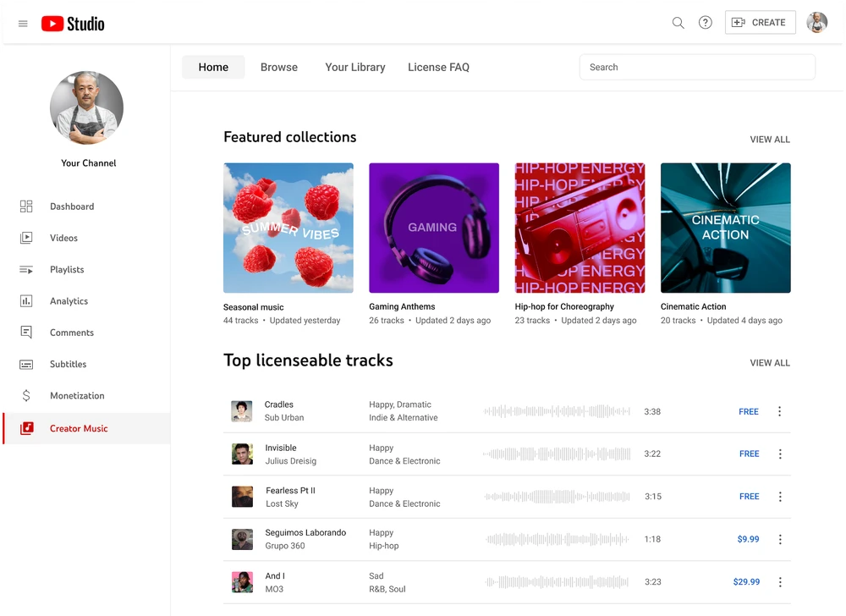The width and height of the screenshot is (846, 616).
Task: Select the Videos sidebar icon
Action: (x=26, y=238)
